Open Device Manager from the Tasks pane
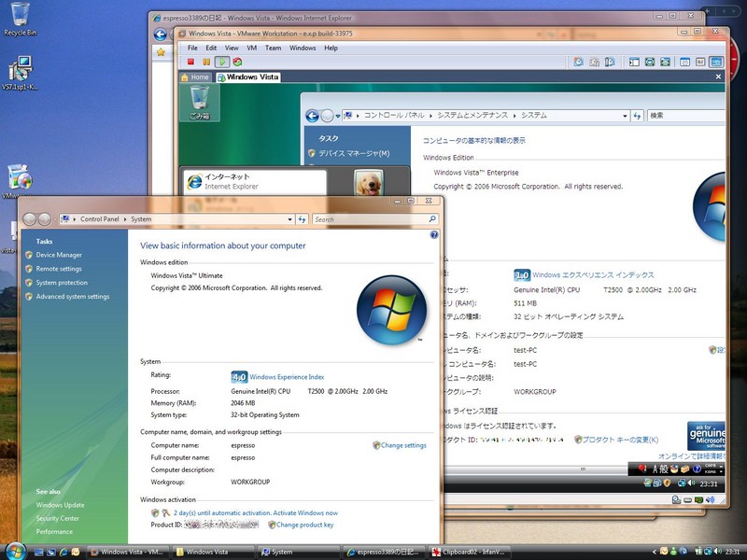 [x=59, y=255]
